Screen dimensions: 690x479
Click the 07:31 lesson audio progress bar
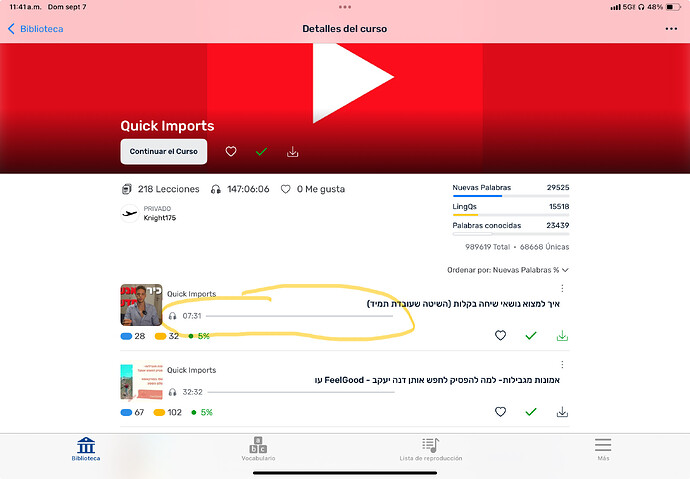[298, 316]
